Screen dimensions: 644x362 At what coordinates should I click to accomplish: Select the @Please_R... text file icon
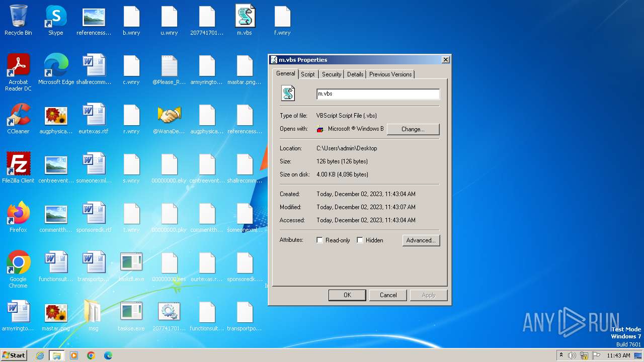(x=169, y=69)
